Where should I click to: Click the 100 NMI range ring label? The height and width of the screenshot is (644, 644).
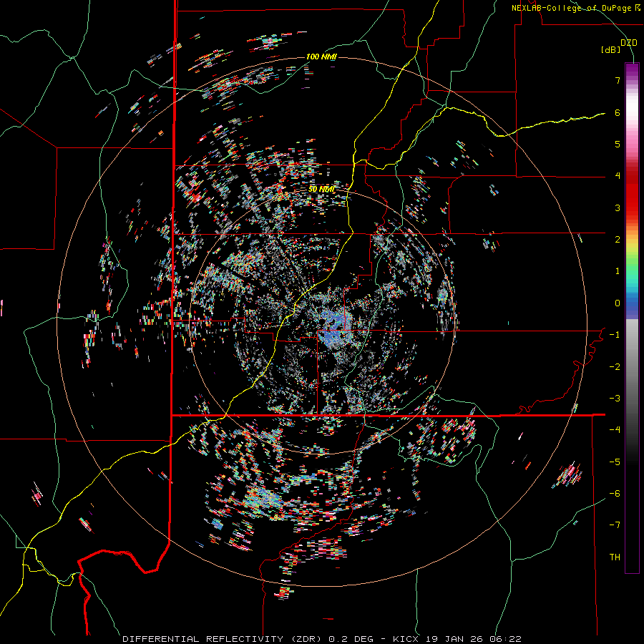[321, 57]
